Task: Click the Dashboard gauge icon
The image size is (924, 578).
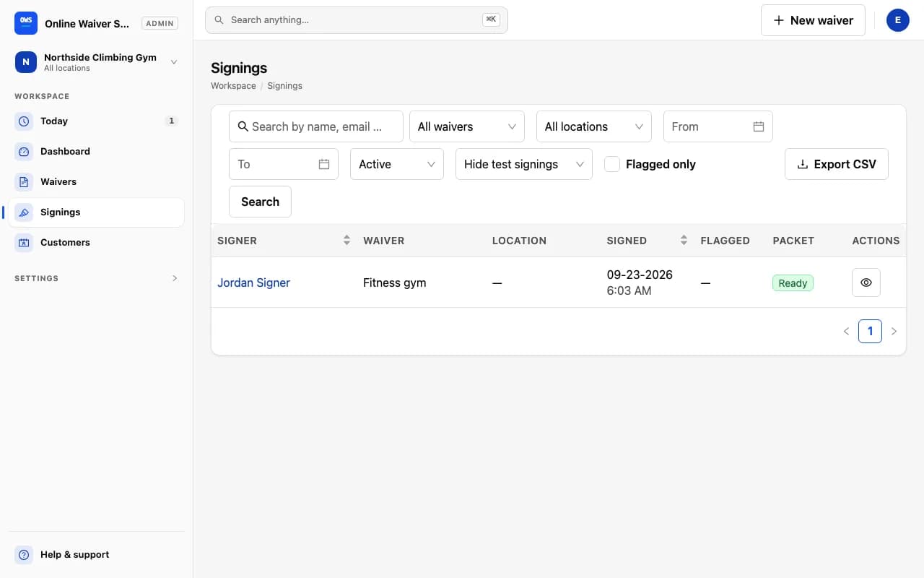Action: [x=24, y=152]
